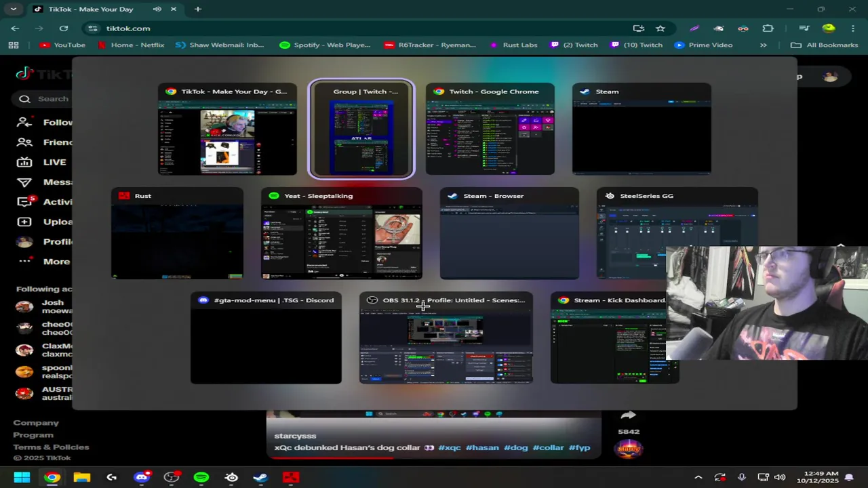
Task: Open the (10) Twitch bookmark
Action: (x=637, y=45)
